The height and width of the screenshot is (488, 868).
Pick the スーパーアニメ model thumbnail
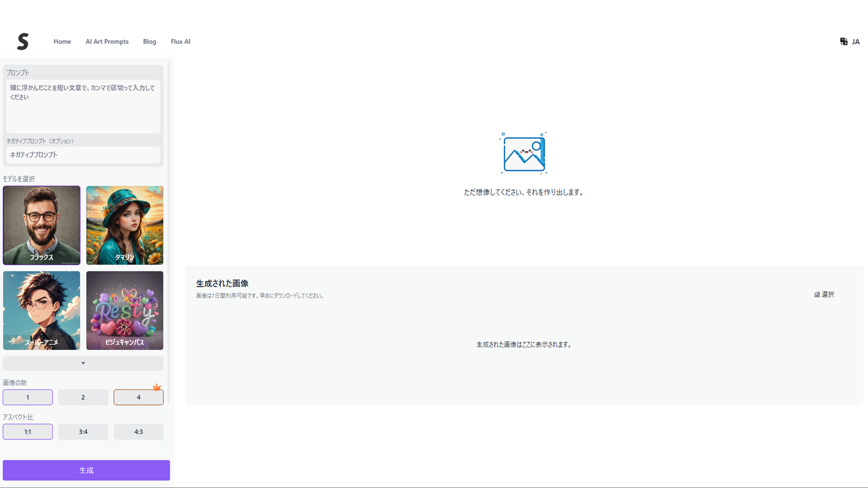pyautogui.click(x=42, y=310)
